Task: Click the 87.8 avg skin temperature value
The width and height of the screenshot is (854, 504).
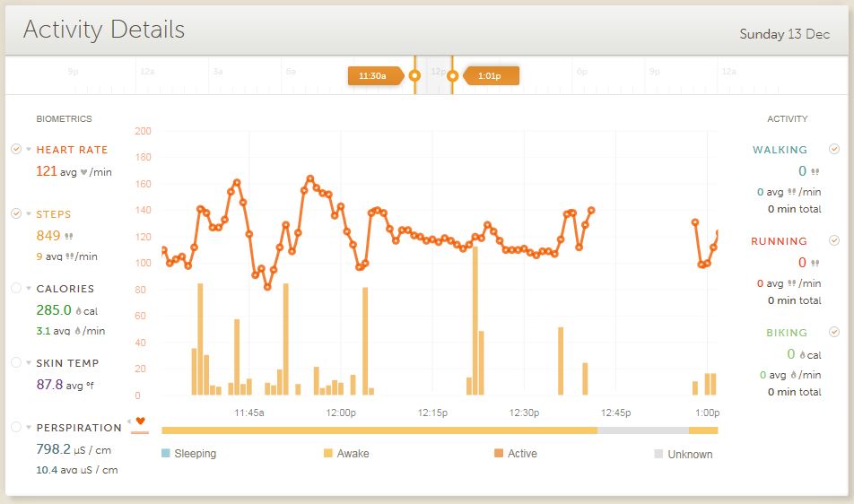Action: click(65, 385)
